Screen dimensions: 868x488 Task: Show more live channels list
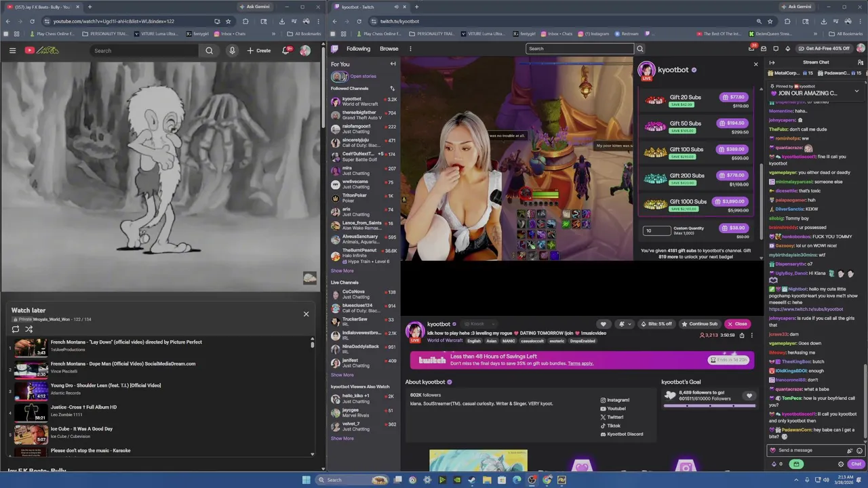(342, 375)
